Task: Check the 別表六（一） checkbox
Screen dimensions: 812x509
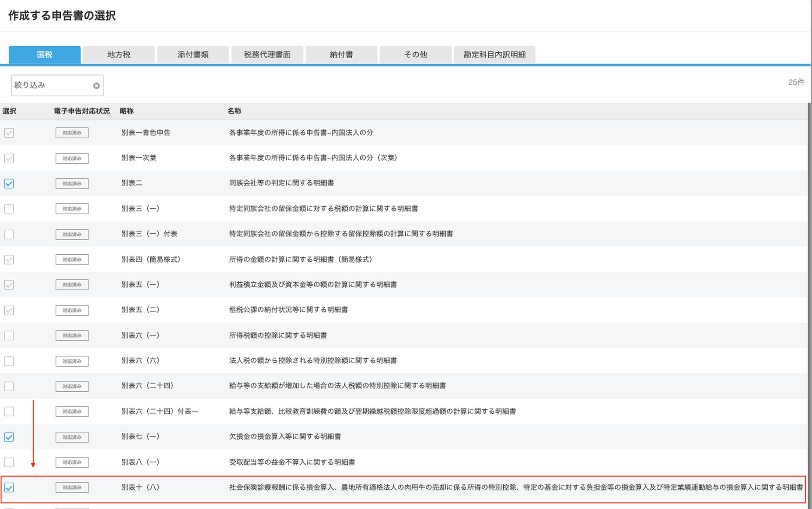Action: [9, 335]
